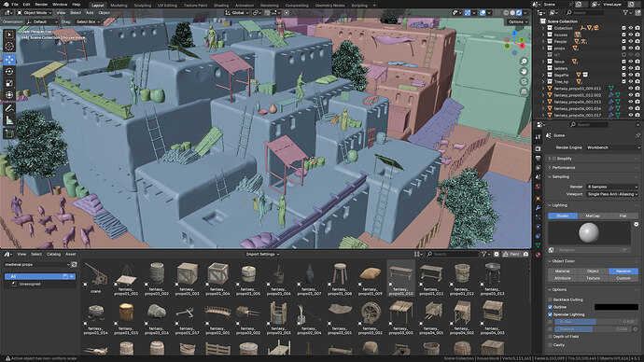Open the medieval props asset library dropdown
This screenshot has width=644, height=362.
pos(37,265)
